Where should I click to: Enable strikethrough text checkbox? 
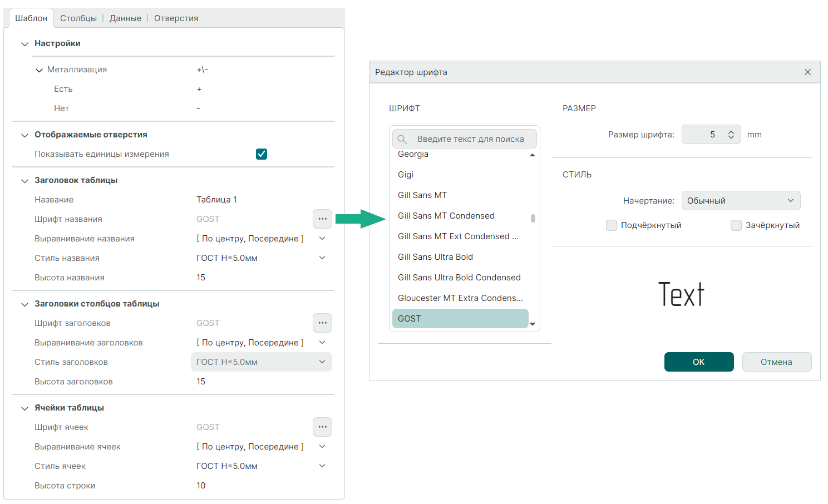(736, 225)
